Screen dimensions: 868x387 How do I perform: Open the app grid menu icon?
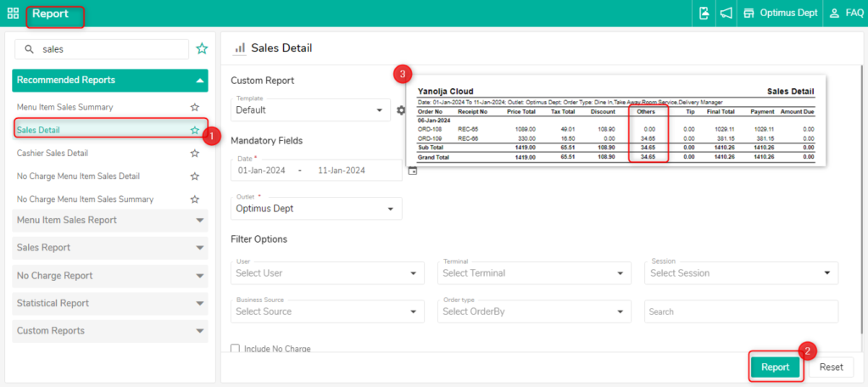click(13, 14)
